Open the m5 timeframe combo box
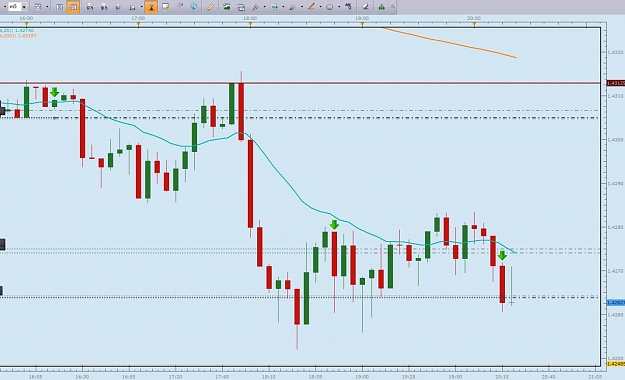Screen dimensions: 625x380 tap(18, 7)
